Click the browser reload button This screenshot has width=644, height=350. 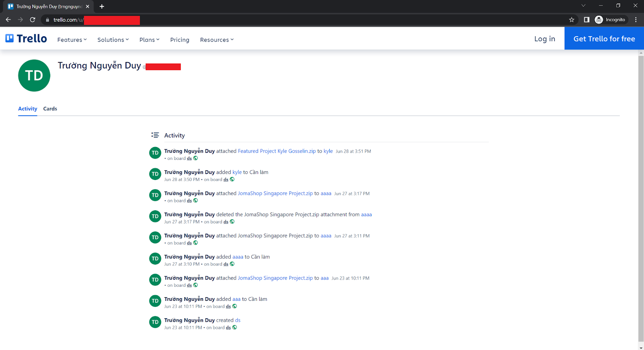click(33, 20)
